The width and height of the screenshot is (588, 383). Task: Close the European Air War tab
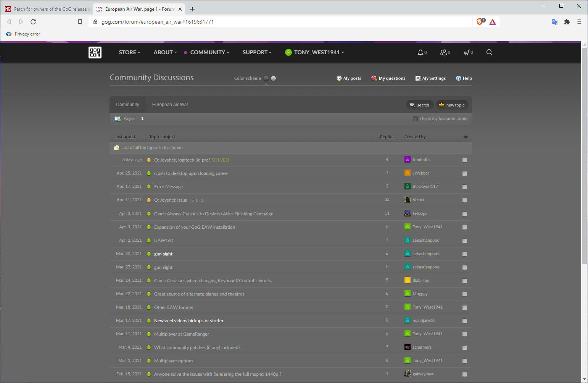(180, 9)
